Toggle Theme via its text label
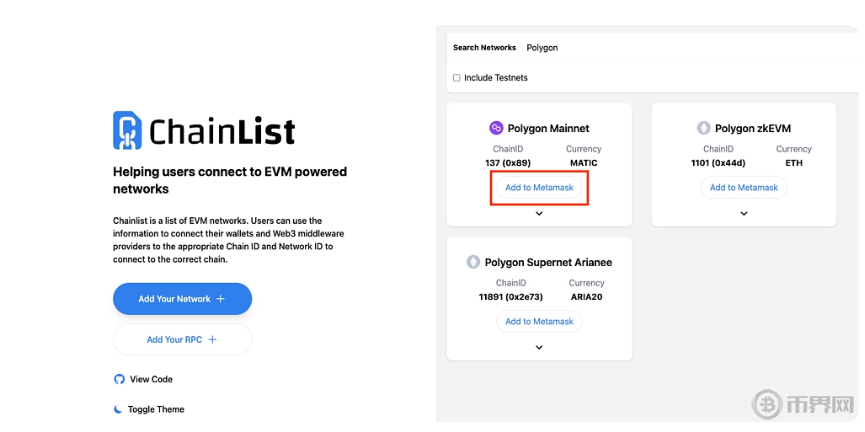 point(156,409)
